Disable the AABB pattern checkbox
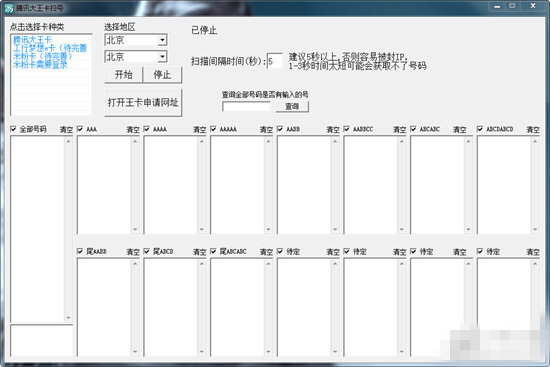 280,129
